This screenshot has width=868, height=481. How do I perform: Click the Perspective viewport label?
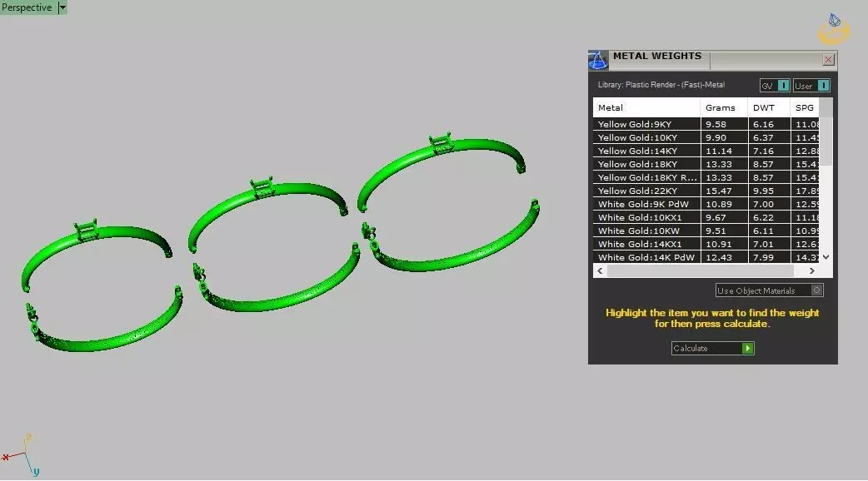27,7
